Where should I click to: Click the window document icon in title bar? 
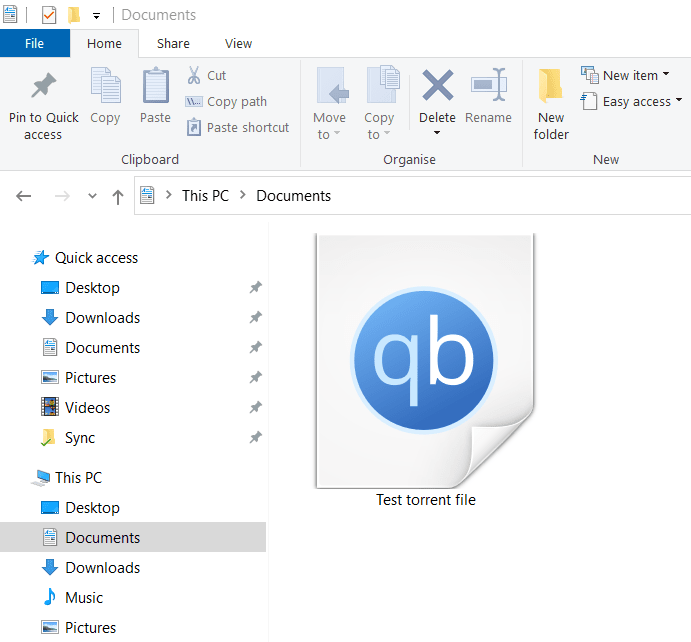[10, 14]
